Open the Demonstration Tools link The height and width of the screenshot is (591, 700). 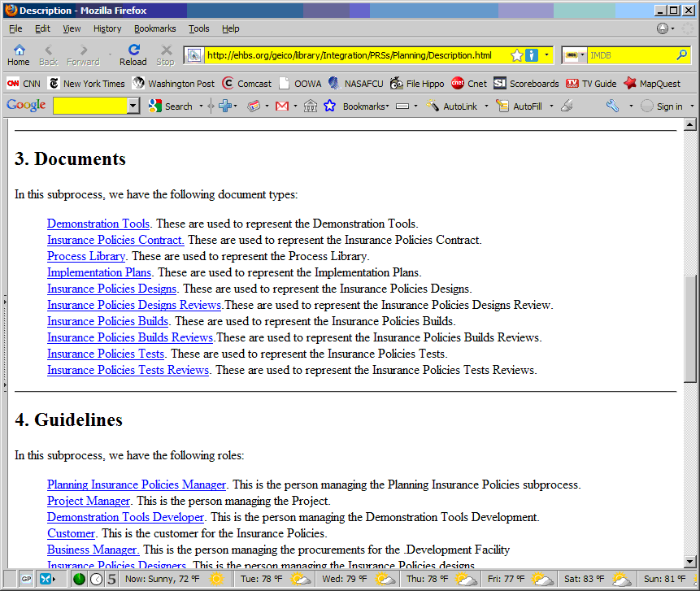(x=98, y=224)
